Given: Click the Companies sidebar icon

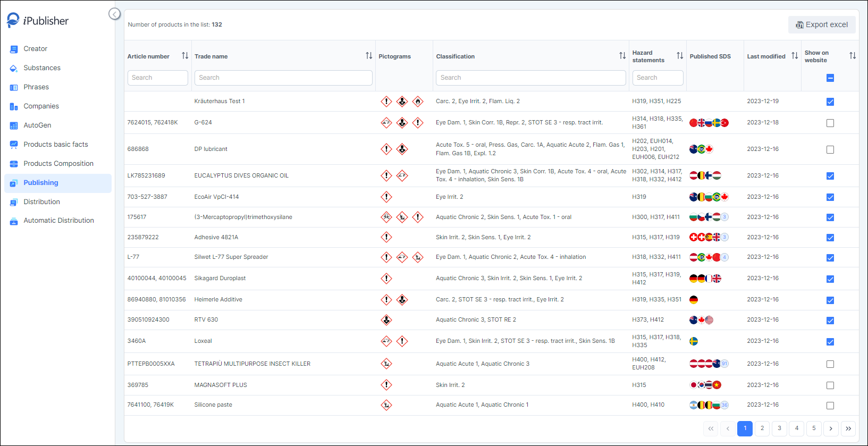Looking at the screenshot, I should [x=14, y=106].
